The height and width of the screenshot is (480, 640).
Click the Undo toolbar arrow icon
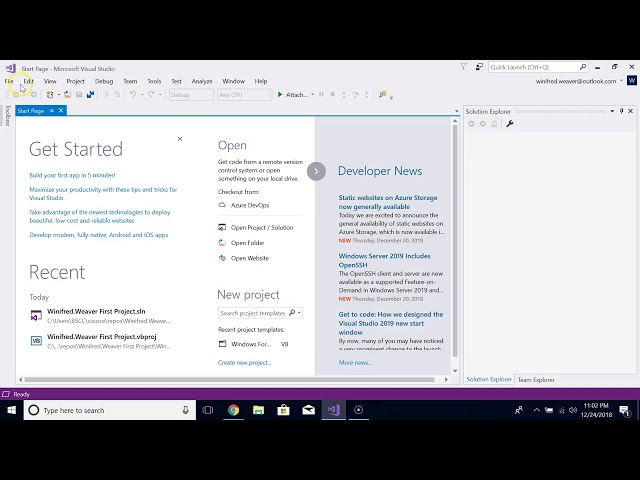133,95
